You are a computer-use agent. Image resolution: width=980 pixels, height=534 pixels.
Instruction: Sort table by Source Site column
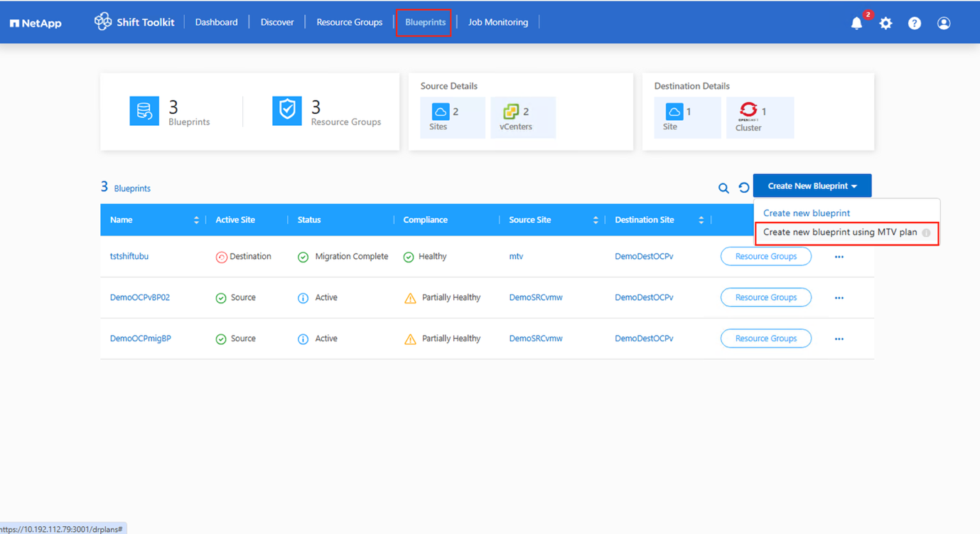coord(596,220)
